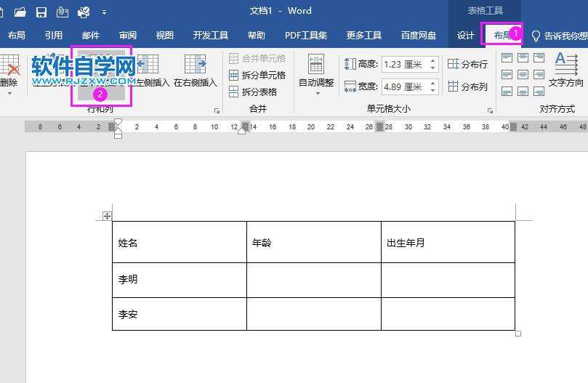Increase 高度 with the up spinner arrow
Viewport: 588px width, 383px height.
click(432, 60)
